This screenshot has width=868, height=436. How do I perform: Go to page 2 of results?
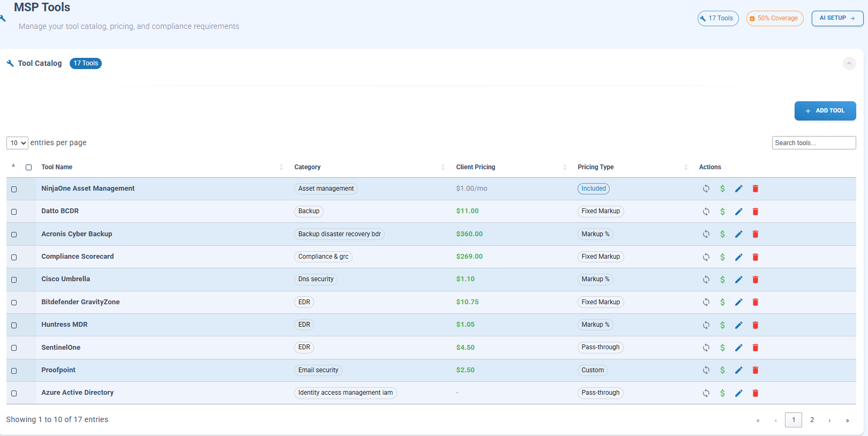(x=812, y=420)
